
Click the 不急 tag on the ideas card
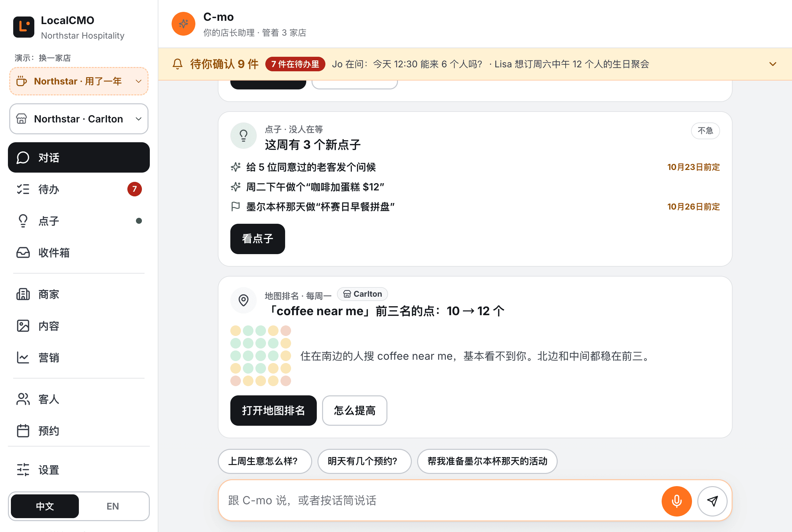tap(705, 131)
